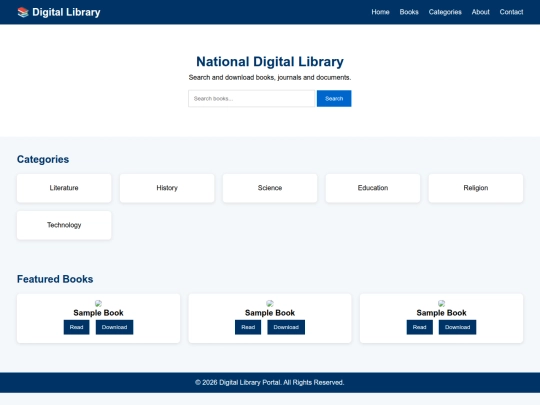
Task: Click the middle Sample Book title
Action: [270, 313]
